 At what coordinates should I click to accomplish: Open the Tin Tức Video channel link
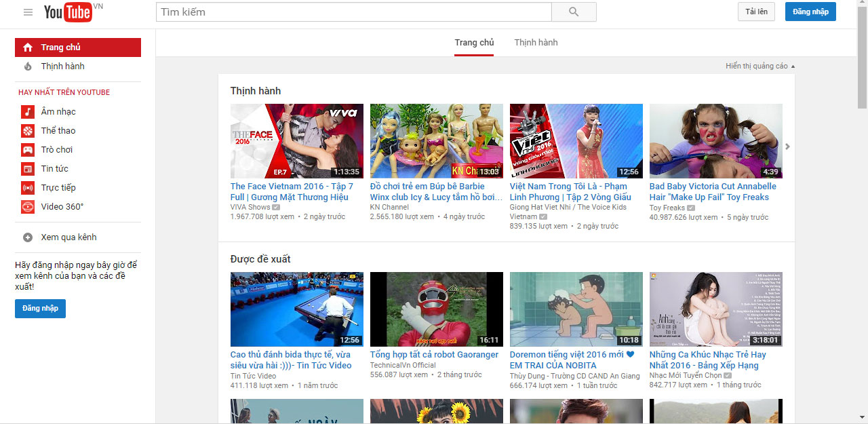pos(253,376)
